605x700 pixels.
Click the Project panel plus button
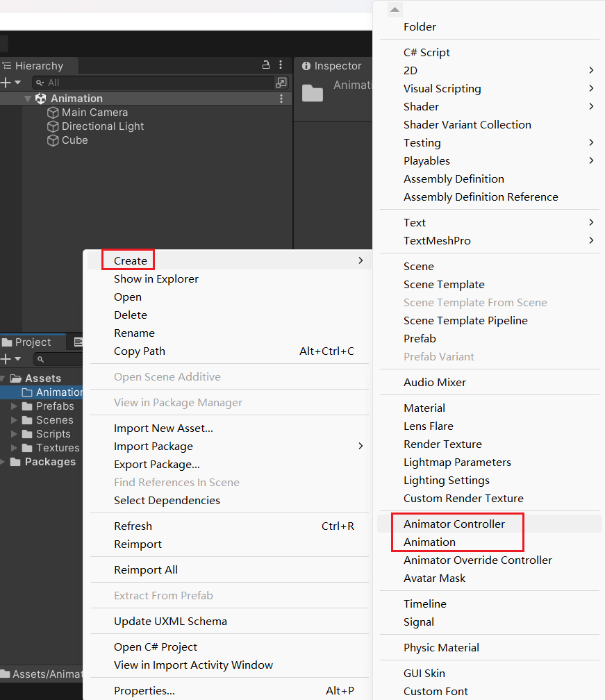point(6,359)
